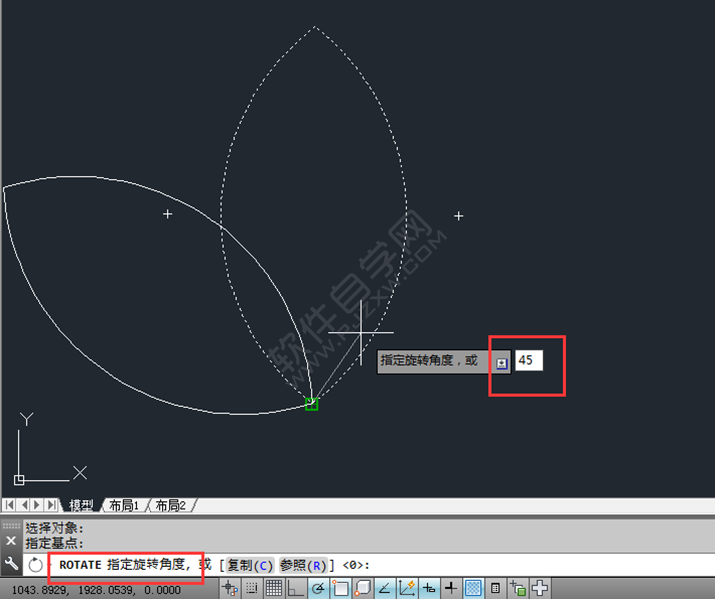Viewport: 715px width, 599px height.
Task: Grab the command line grip handle
Action: pyautogui.click(x=11, y=526)
